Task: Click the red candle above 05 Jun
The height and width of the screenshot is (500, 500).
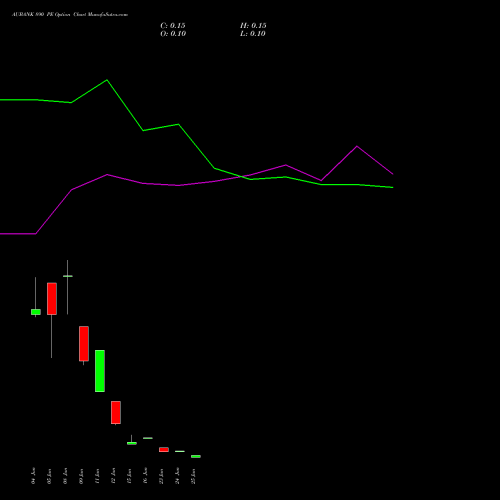Action: (52, 299)
